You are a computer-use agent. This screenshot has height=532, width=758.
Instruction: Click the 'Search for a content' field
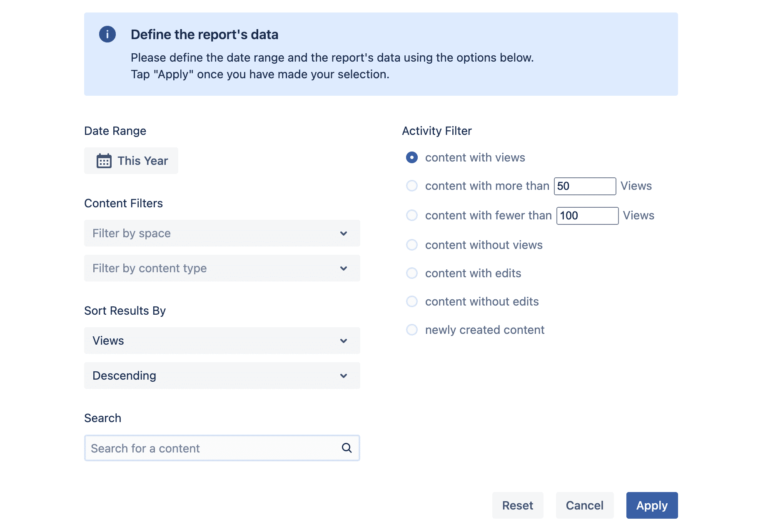[x=208, y=448]
